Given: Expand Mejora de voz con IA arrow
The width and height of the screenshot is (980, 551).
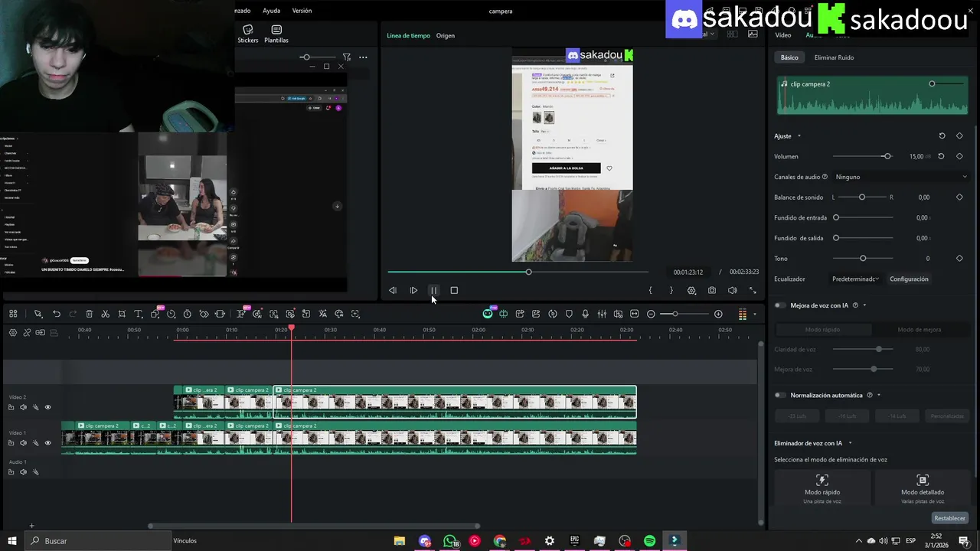Looking at the screenshot, I should (x=864, y=305).
